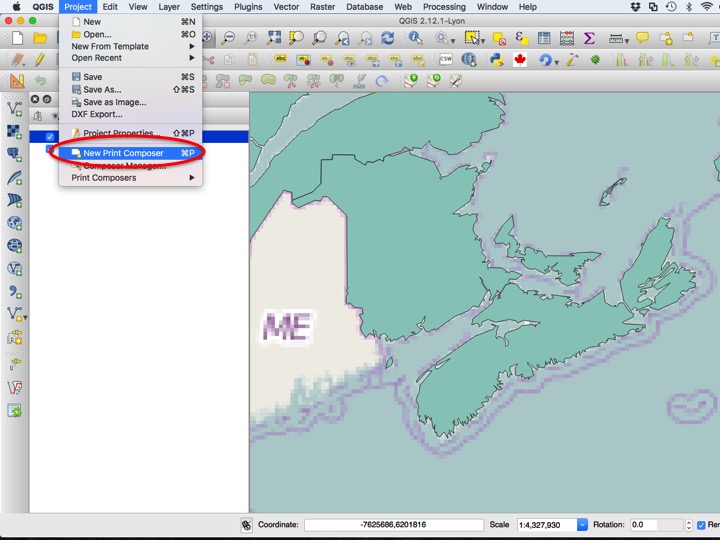Open Statistical Summary sigma icon
The height and width of the screenshot is (540, 720).
[x=589, y=38]
